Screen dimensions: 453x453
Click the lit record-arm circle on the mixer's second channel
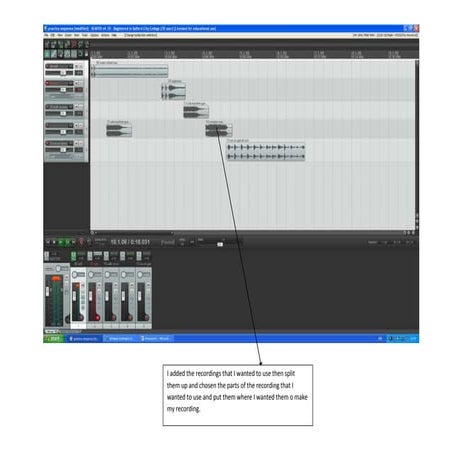point(97,317)
